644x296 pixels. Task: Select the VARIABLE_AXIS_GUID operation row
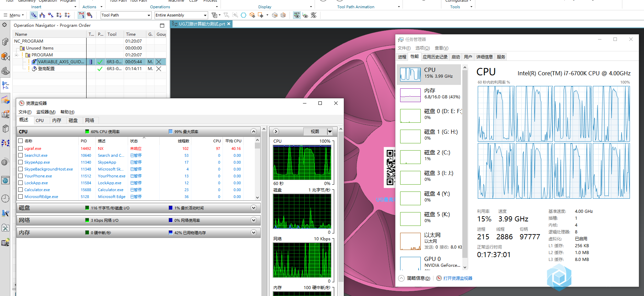click(90, 62)
